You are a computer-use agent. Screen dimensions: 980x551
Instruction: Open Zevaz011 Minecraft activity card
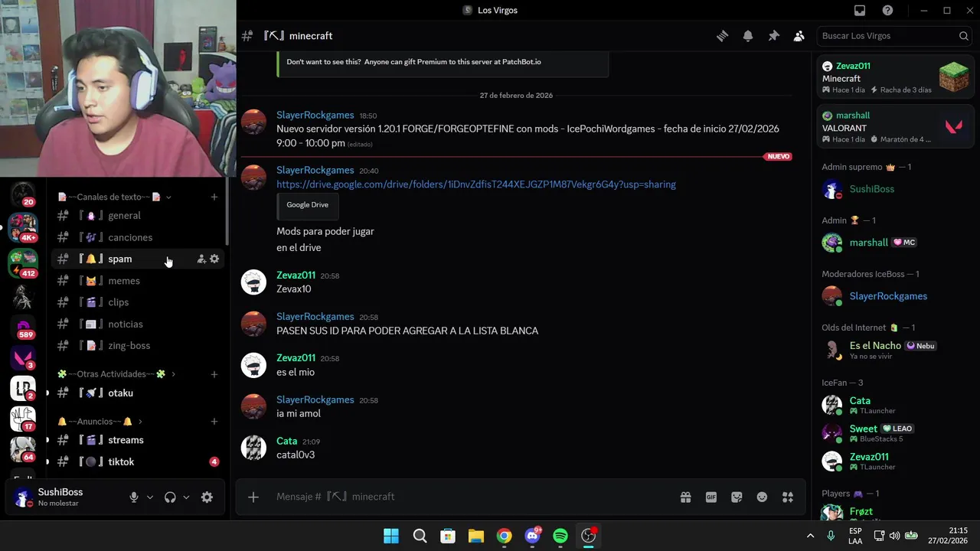[894, 77]
